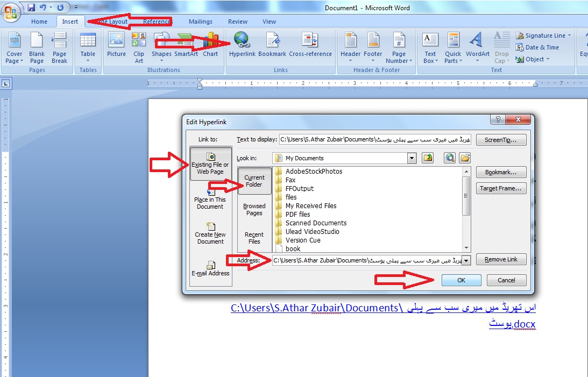588x377 pixels.
Task: Expand the Look in folder dropdown
Action: tap(412, 158)
